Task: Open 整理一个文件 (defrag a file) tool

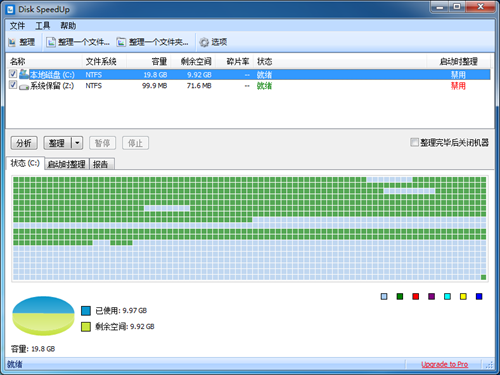Action: click(x=51, y=42)
